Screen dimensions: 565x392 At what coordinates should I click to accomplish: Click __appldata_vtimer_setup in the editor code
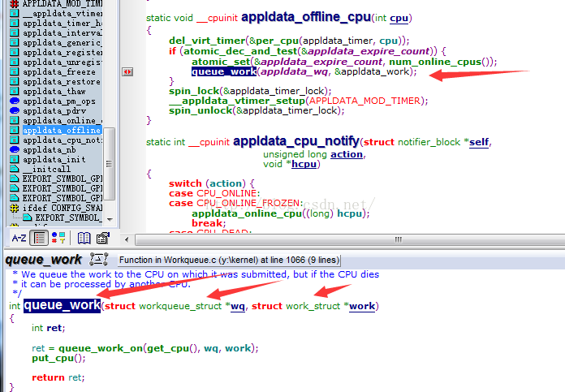point(237,101)
